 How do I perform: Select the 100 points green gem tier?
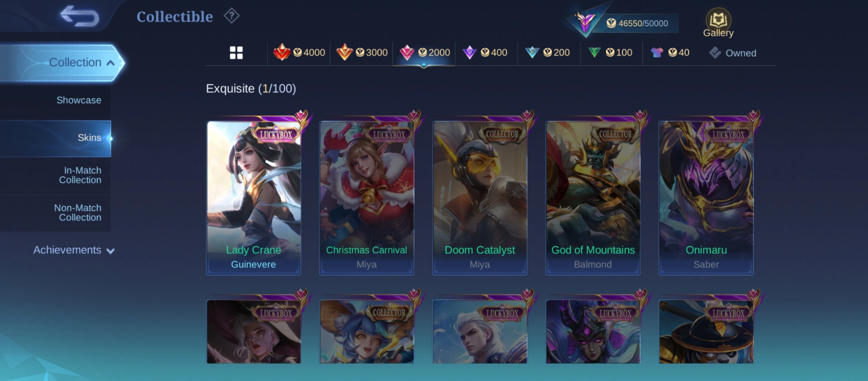(610, 53)
